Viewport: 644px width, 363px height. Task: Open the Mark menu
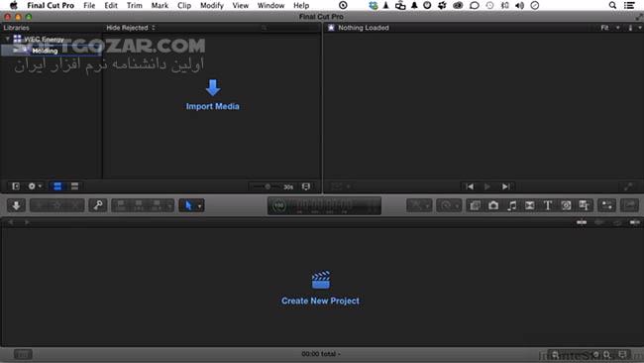point(160,5)
